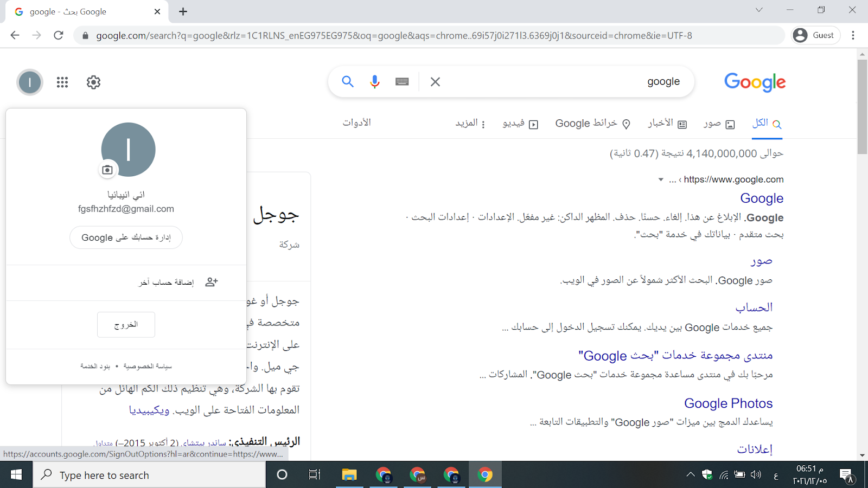868x488 pixels.
Task: Expand the google.com result dropdown arrow
Action: (661, 179)
